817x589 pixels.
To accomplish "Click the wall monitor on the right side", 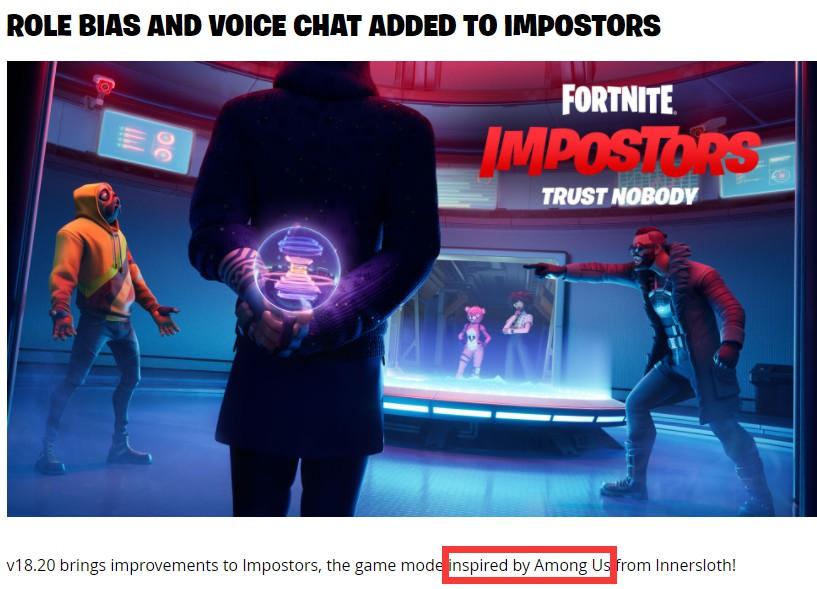I will 758,170.
